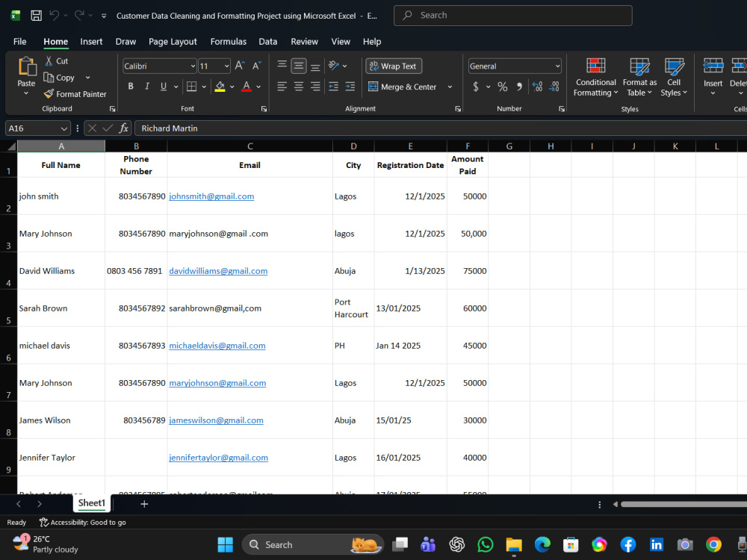This screenshot has height=560, width=747.
Task: Click the Undo arrow icon
Action: (55, 16)
